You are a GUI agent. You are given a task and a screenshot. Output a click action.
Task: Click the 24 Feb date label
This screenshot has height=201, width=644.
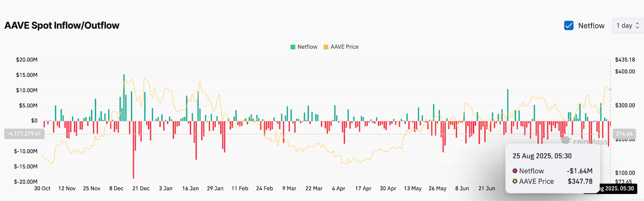pyautogui.click(x=264, y=189)
